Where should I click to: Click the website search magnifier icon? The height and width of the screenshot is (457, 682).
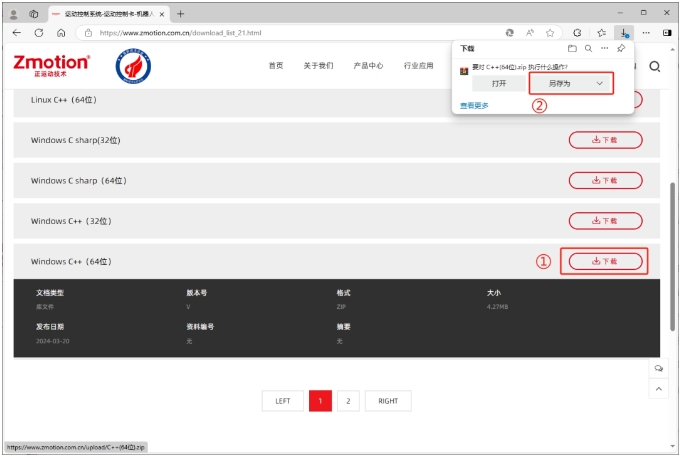pos(655,67)
